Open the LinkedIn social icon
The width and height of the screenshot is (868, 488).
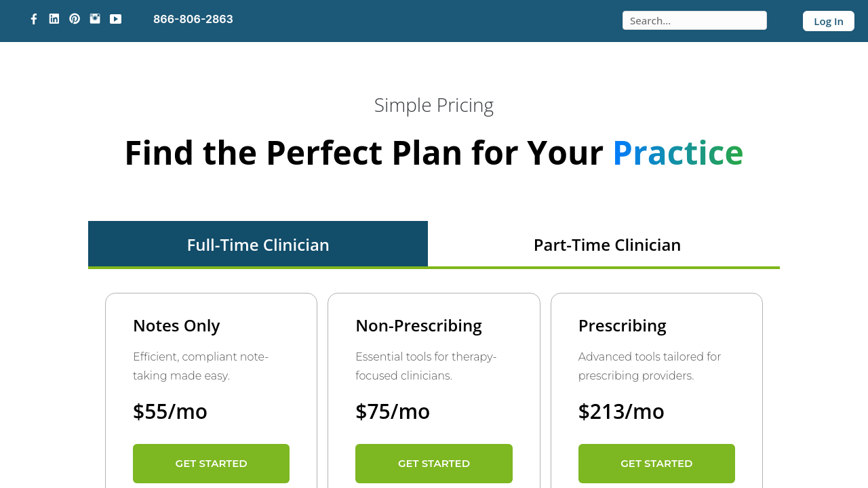(54, 19)
